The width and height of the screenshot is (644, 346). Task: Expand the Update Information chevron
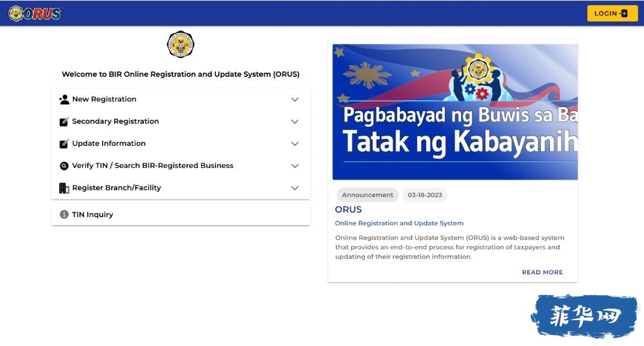[x=295, y=143]
